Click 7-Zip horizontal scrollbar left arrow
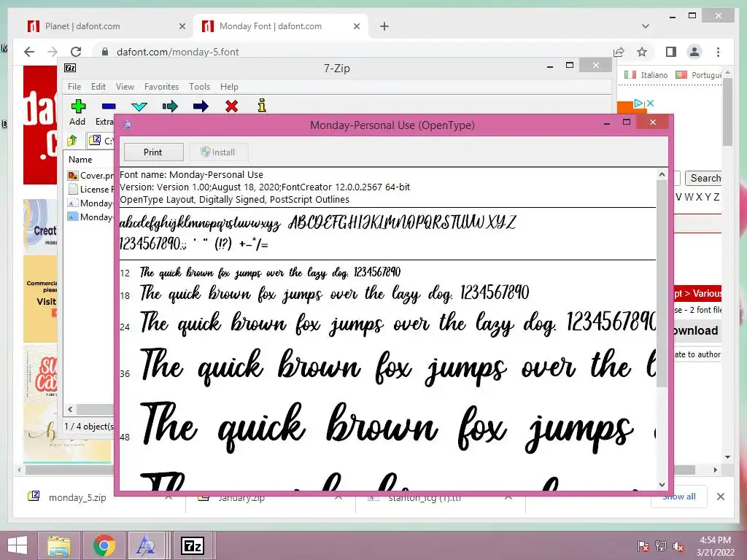The image size is (747, 560). (71, 409)
